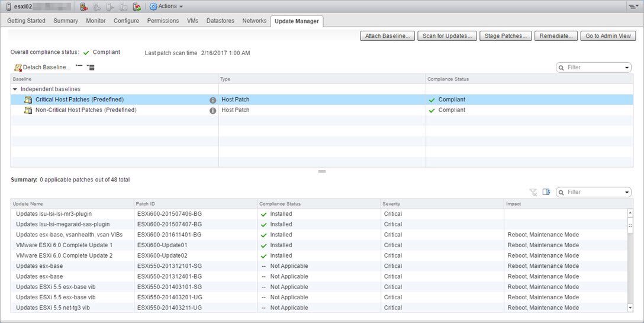Open the patch list Filter dropdown arrow

[x=627, y=192]
